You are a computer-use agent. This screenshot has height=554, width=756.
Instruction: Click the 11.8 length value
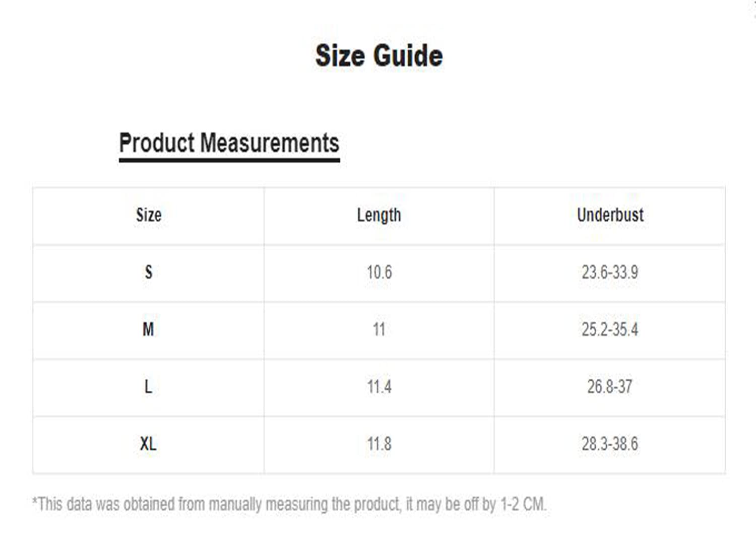(x=379, y=444)
